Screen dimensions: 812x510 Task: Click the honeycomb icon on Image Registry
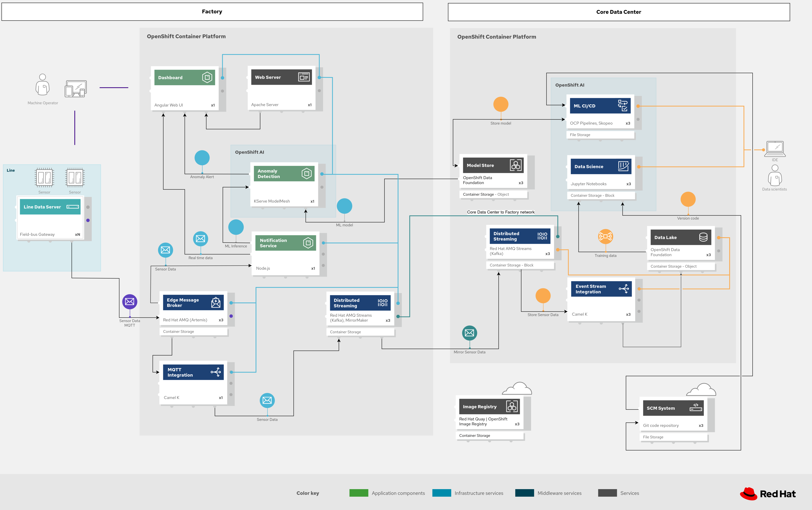coord(512,407)
